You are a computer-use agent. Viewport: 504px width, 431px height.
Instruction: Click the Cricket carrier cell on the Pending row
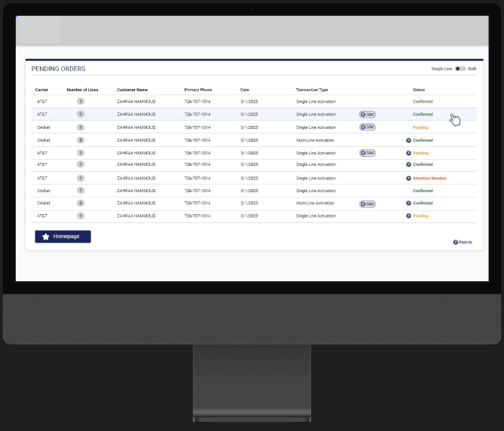(x=44, y=127)
